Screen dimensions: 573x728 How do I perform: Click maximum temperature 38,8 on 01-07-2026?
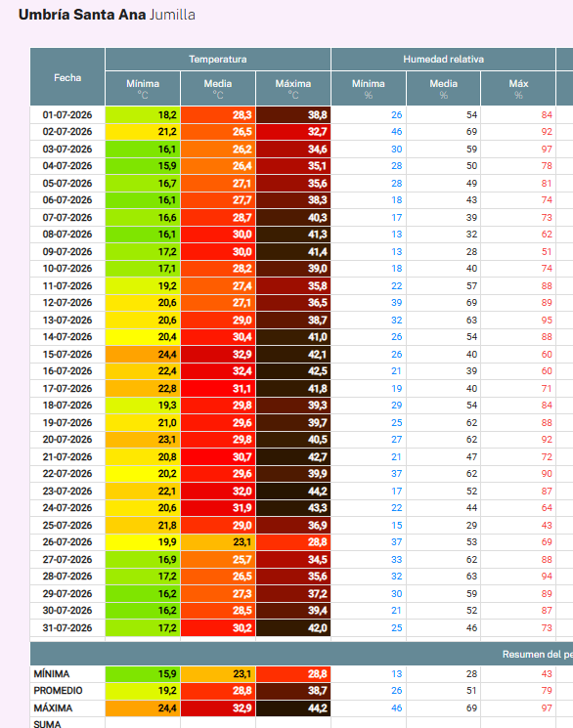pyautogui.click(x=293, y=114)
